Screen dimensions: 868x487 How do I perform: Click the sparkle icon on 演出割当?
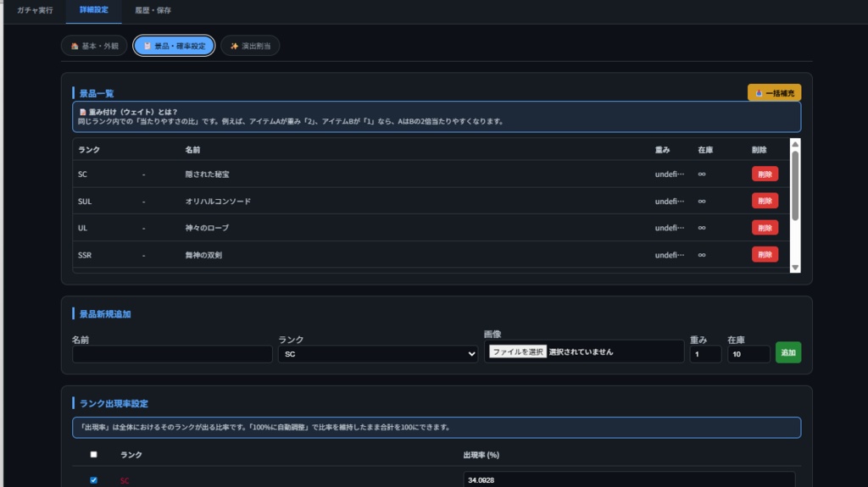pos(234,46)
